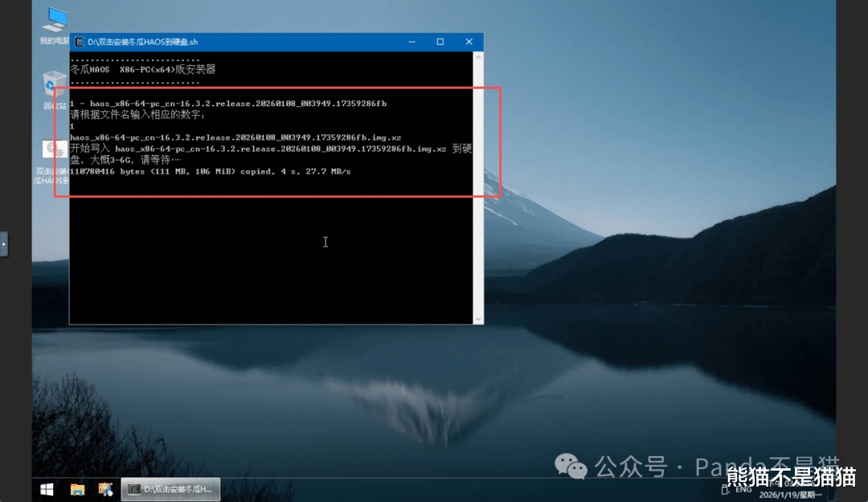Open the taskbar date 2026/1/19 clock
This screenshot has height=502, width=868.
pos(790,494)
